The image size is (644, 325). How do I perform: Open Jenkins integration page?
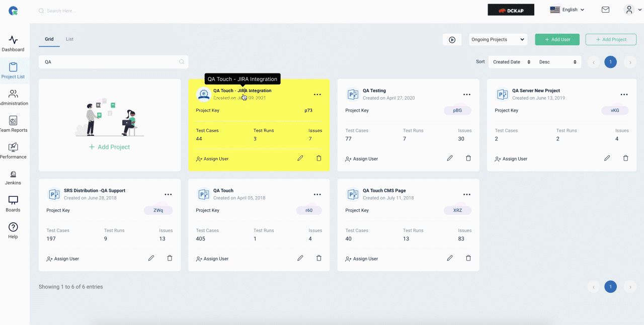point(13,178)
